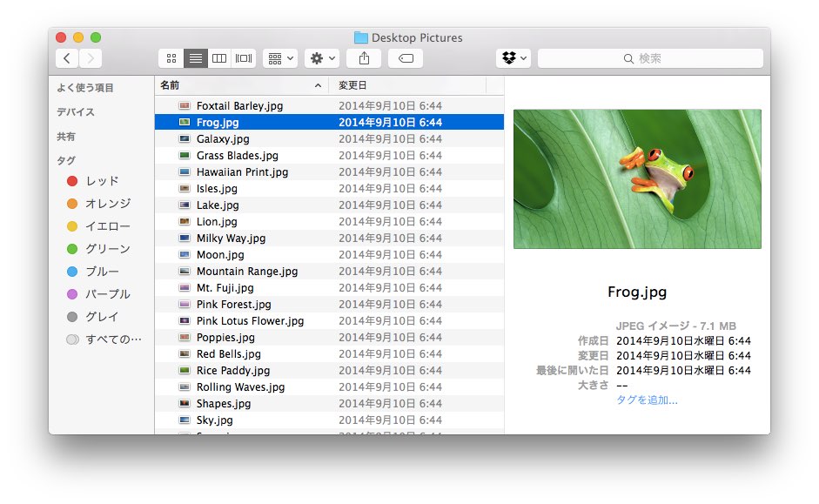The image size is (819, 504).
Task: Select the Galaxy.jpg file row
Action: coord(330,139)
